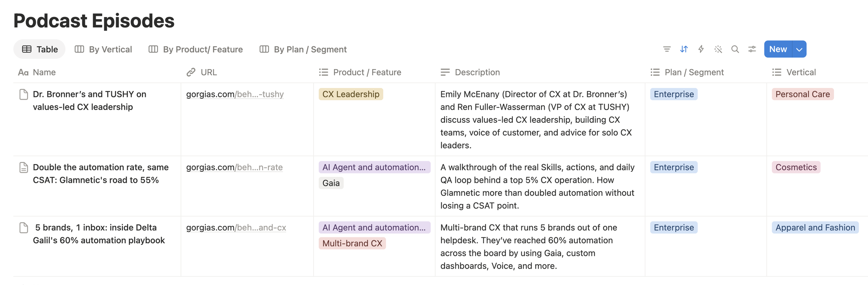868x285 pixels.
Task: Switch to By Vertical view tab
Action: [103, 49]
